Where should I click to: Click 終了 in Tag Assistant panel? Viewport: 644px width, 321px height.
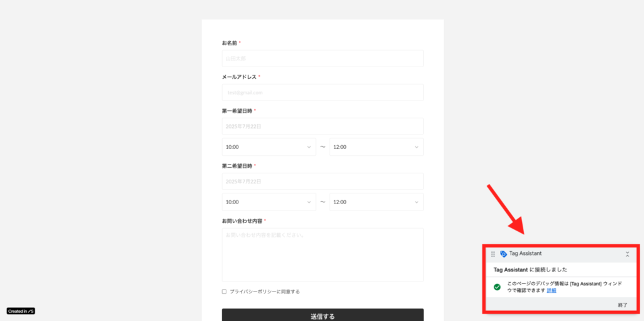(623, 305)
